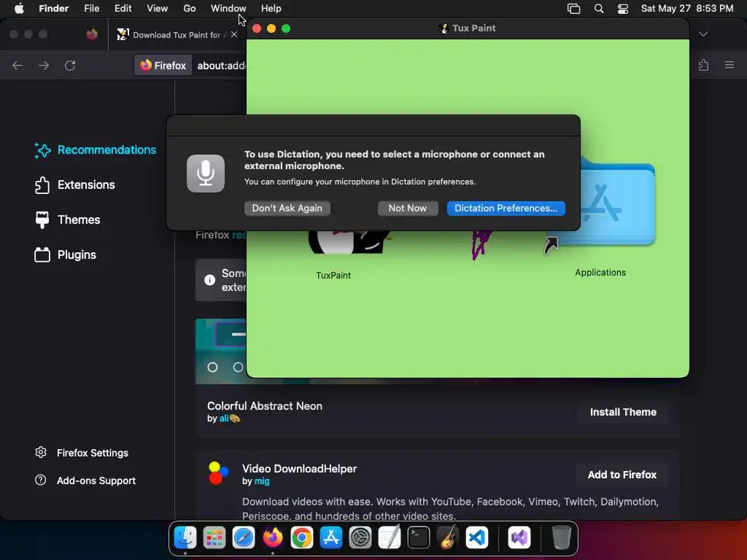747x560 pixels.
Task: Open Visual Studio Code from the Dock
Action: [477, 537]
